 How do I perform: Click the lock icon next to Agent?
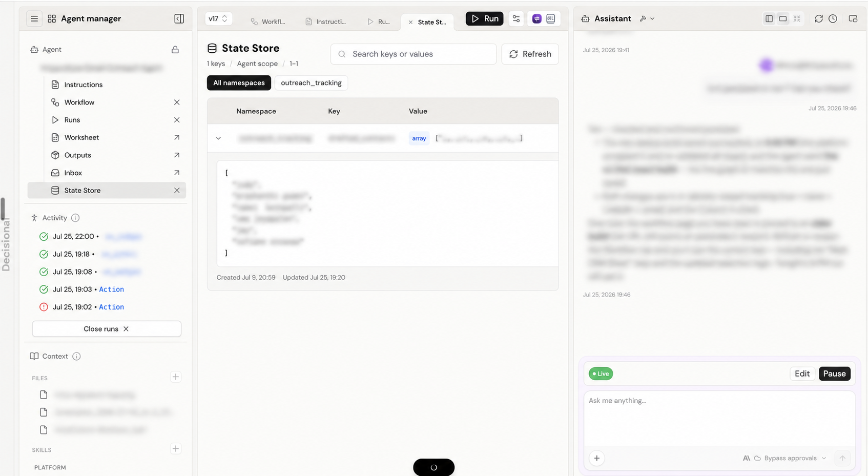(175, 50)
